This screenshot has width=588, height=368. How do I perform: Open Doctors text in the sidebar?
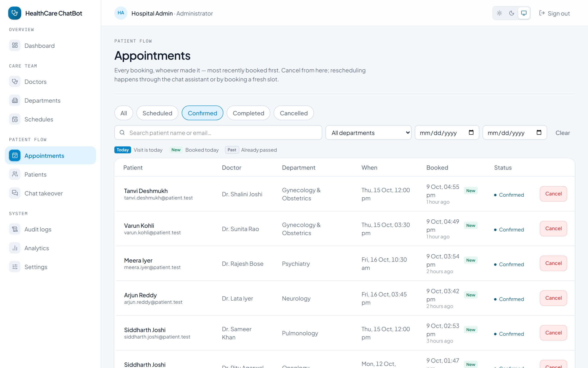35,82
